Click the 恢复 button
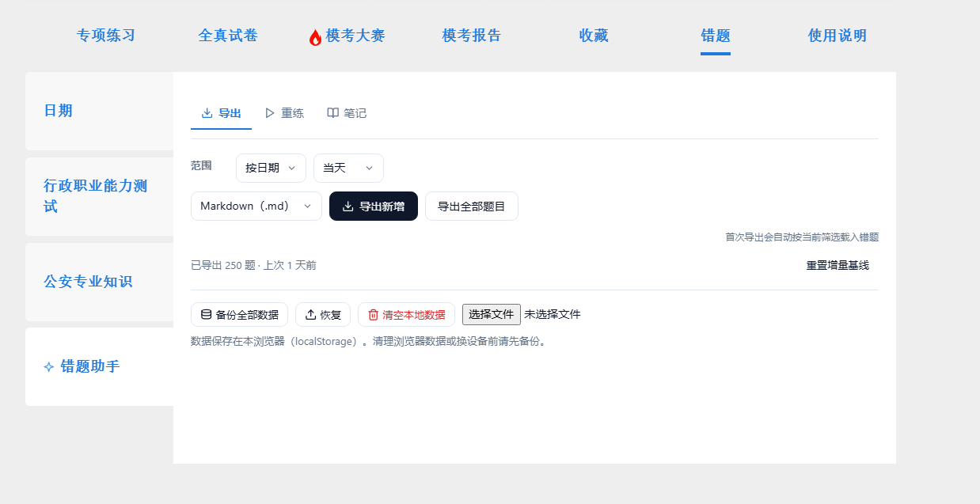 323,314
